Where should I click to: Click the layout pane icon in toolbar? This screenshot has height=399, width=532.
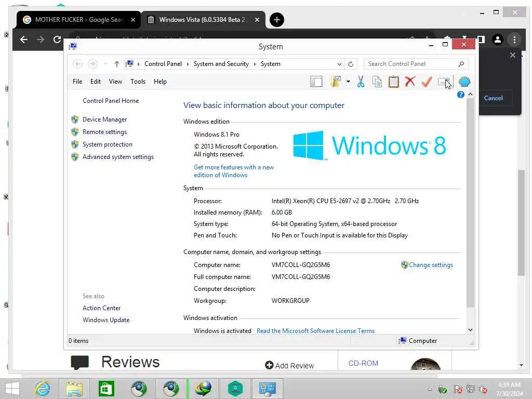[316, 82]
